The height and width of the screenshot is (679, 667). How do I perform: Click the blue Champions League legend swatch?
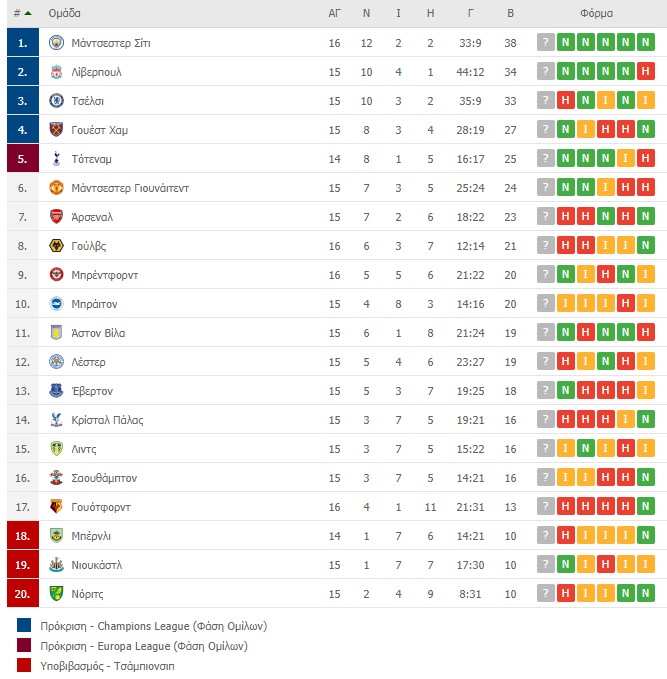coord(24,625)
